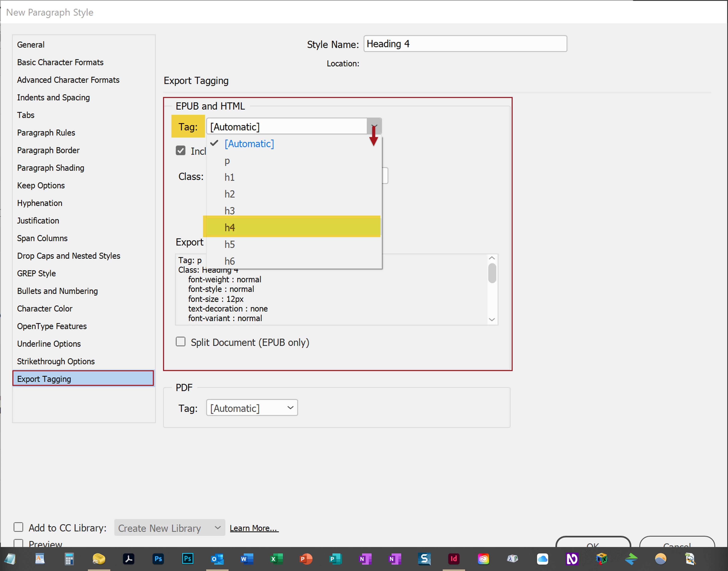Image resolution: width=728 pixels, height=571 pixels.
Task: Collapse the EPUB Tag dropdown arrow
Action: tap(374, 126)
